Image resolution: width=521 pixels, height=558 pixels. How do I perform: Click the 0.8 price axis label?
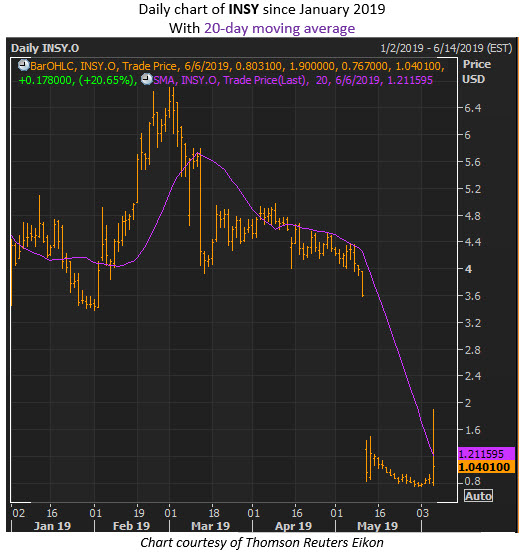coord(473,481)
